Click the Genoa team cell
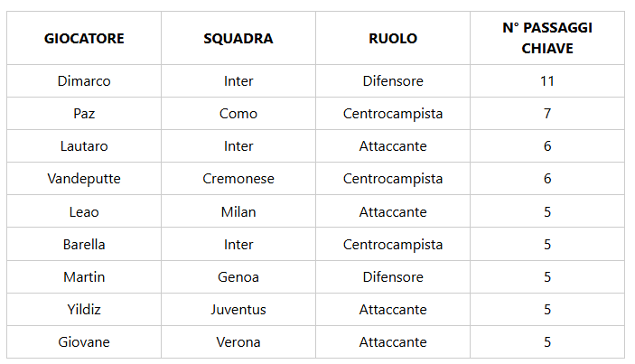The image size is (635, 364). coord(238,277)
